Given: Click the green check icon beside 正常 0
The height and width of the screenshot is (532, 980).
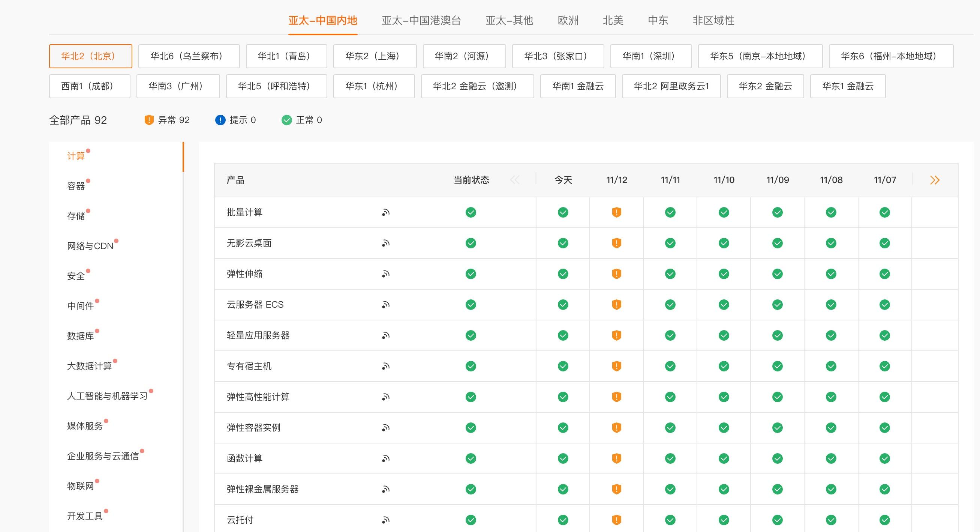Looking at the screenshot, I should click(286, 120).
